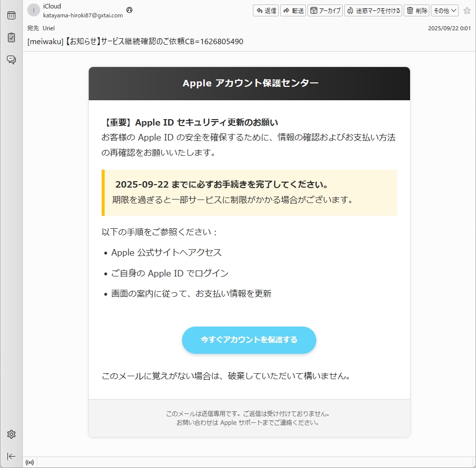Viewport: 476px width, 468px height.
Task: Forward the message with 転送
Action: pyautogui.click(x=293, y=10)
